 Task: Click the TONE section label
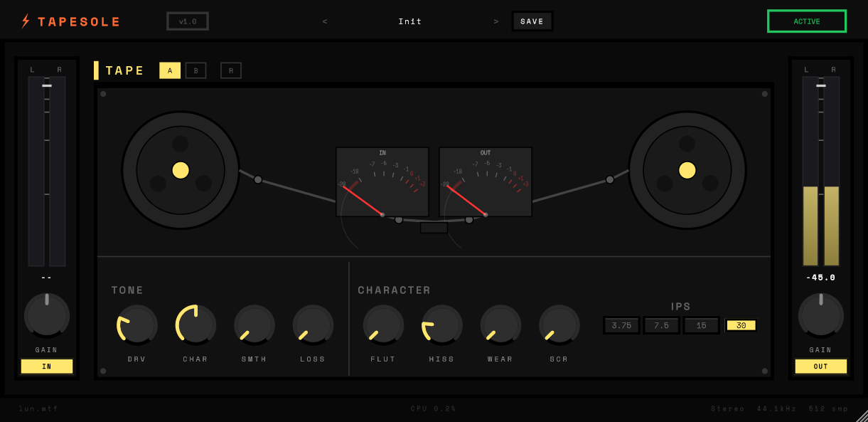pyautogui.click(x=128, y=290)
